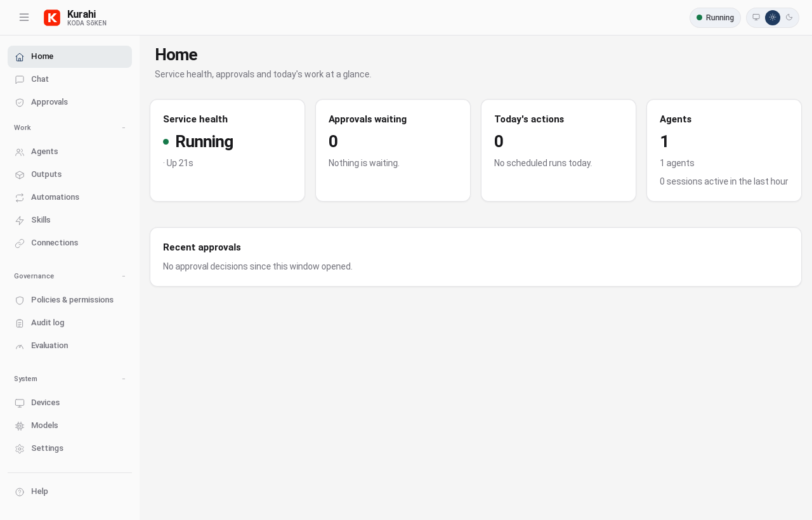The height and width of the screenshot is (520, 812).
Task: Select the Skills lightning bolt icon
Action: (20, 220)
